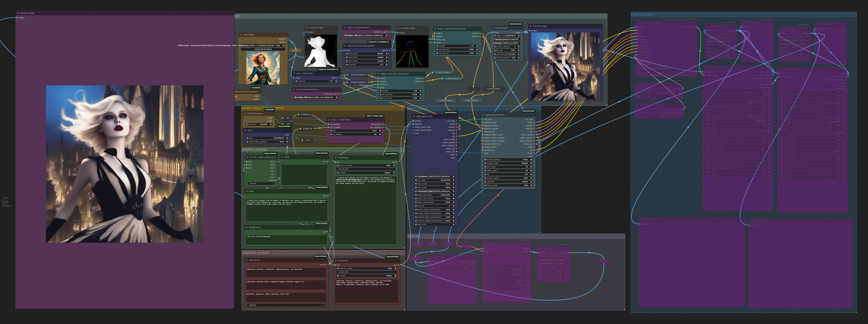Collapse the Load ControlNet Model node for depth_zoe

pyautogui.click(x=294, y=89)
